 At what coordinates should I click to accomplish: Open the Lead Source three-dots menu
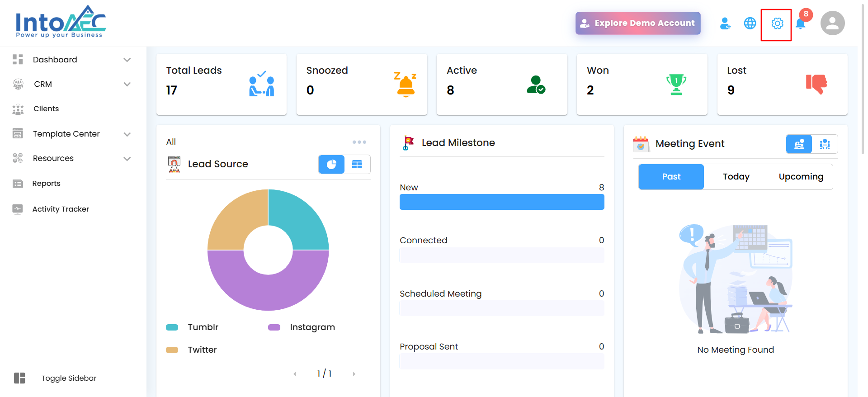pyautogui.click(x=359, y=142)
